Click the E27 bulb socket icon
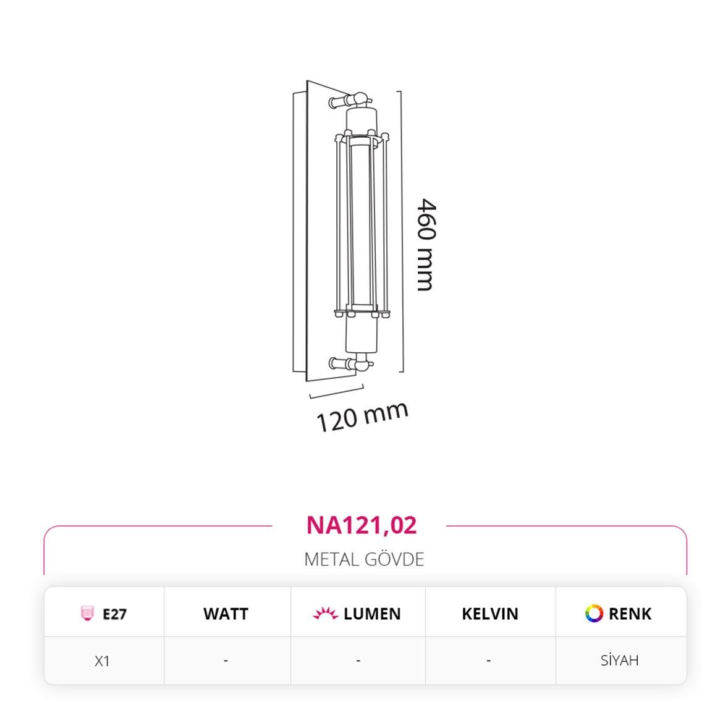The height and width of the screenshot is (728, 728). pos(87,613)
